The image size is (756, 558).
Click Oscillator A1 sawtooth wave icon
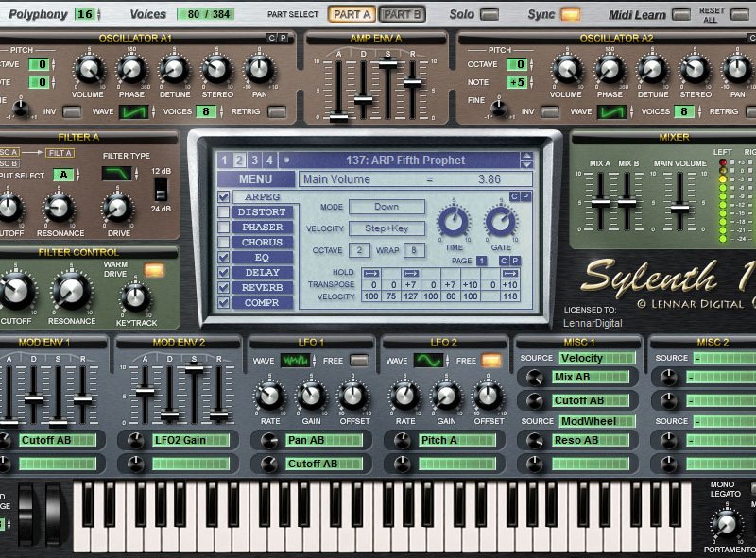(x=133, y=111)
